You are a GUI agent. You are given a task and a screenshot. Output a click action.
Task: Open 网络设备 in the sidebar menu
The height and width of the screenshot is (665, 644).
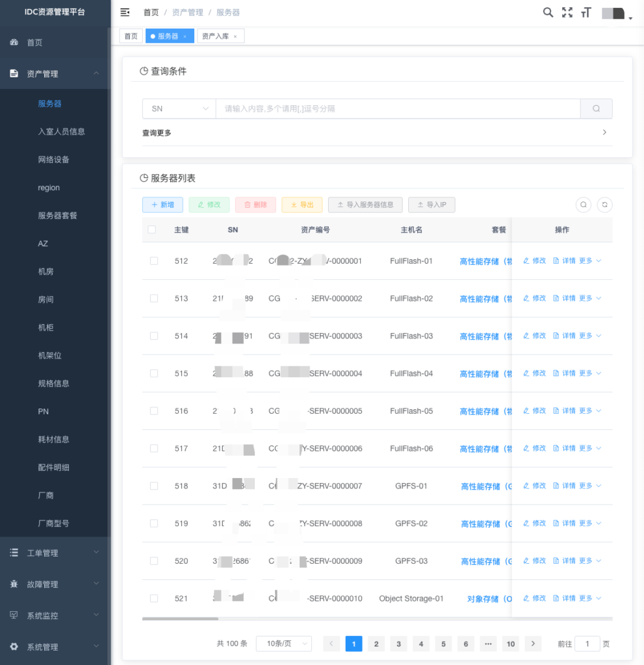click(x=54, y=160)
